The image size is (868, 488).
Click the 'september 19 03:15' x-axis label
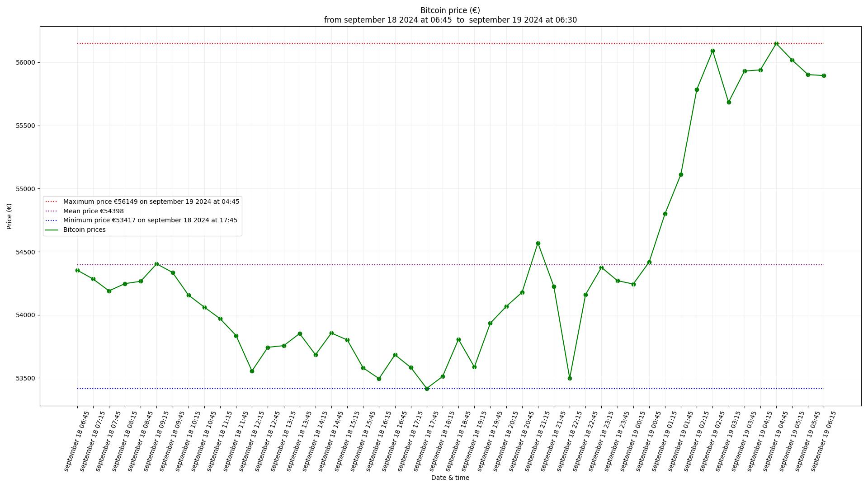[x=728, y=441]
